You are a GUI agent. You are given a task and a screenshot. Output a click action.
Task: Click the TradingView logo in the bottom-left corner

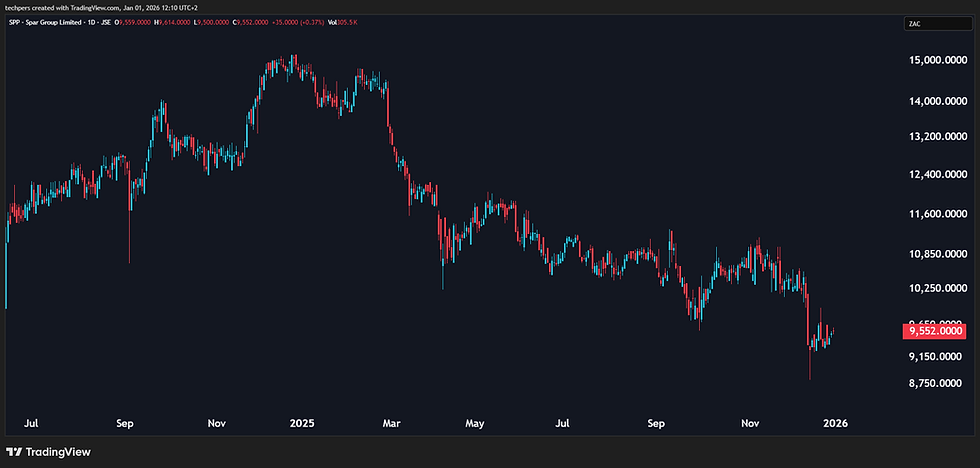pos(48,451)
